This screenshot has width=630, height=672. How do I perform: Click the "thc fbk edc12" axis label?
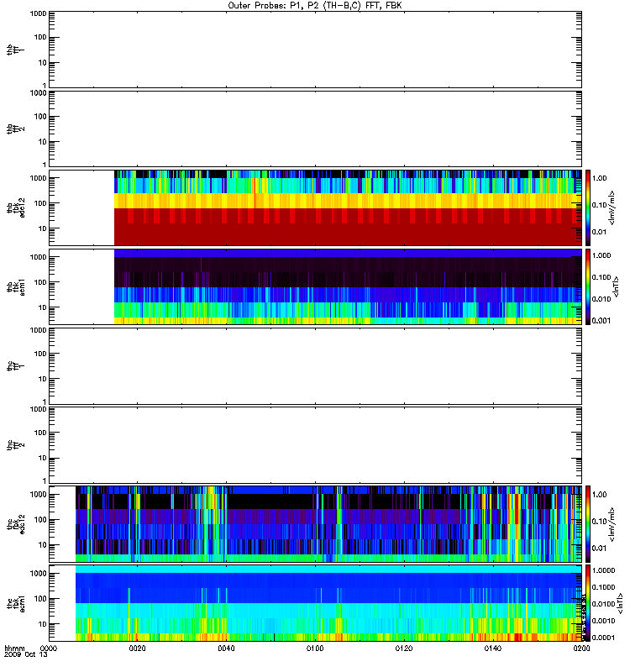click(16, 524)
